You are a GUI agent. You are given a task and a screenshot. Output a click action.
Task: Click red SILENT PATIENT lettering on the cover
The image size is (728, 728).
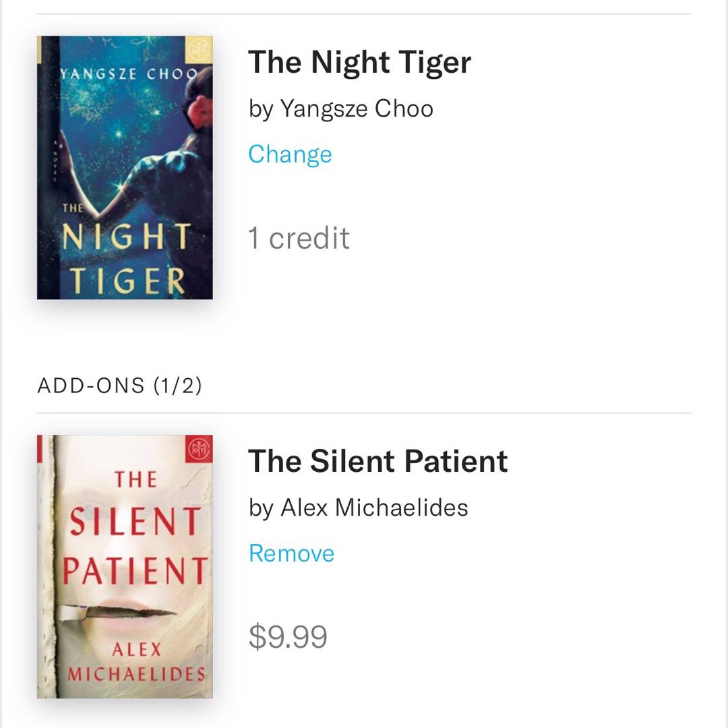pyautogui.click(x=135, y=546)
